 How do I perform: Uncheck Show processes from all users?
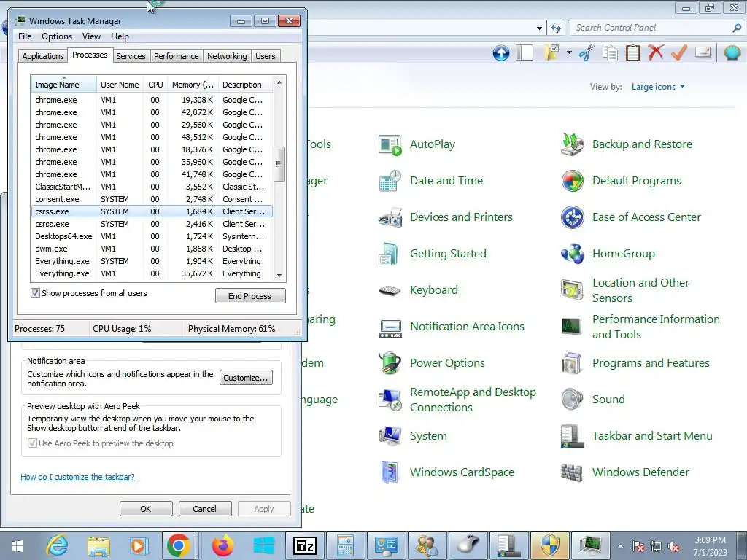click(35, 293)
